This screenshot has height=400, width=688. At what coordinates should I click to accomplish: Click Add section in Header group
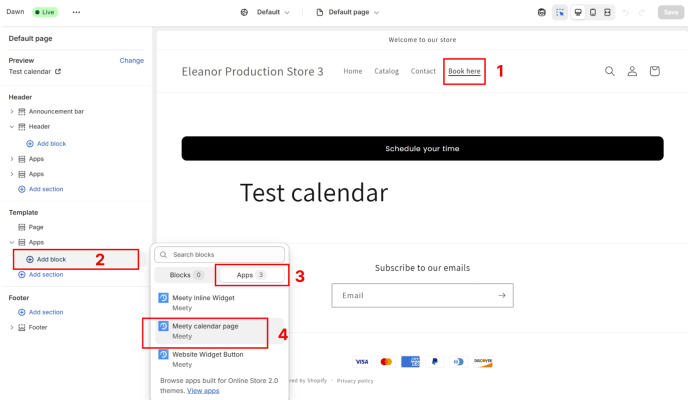(x=41, y=189)
